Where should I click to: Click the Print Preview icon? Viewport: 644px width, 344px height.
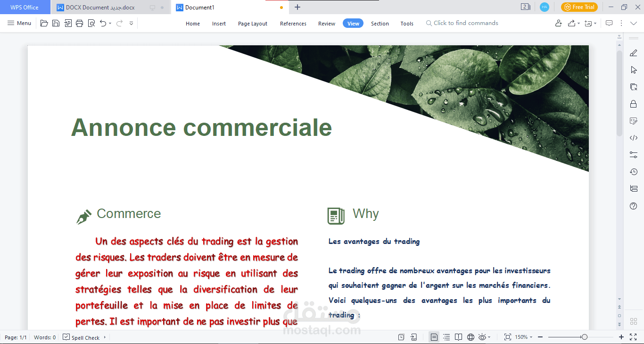pos(91,23)
